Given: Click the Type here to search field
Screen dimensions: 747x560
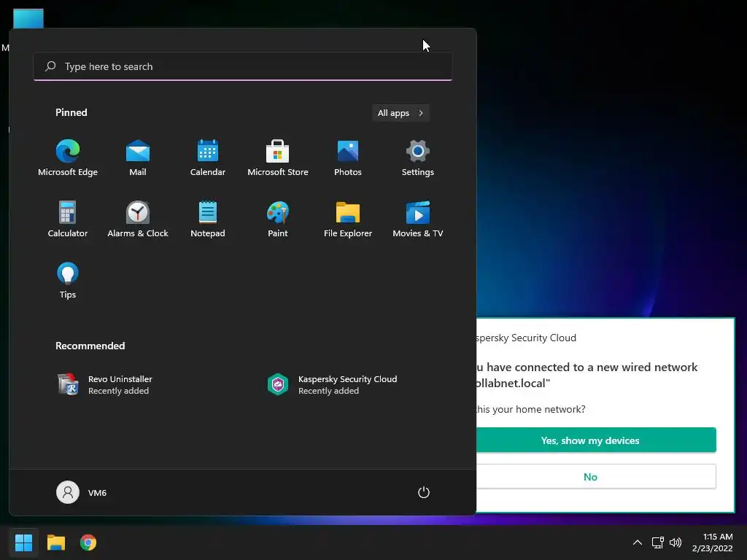Looking at the screenshot, I should click(243, 66).
